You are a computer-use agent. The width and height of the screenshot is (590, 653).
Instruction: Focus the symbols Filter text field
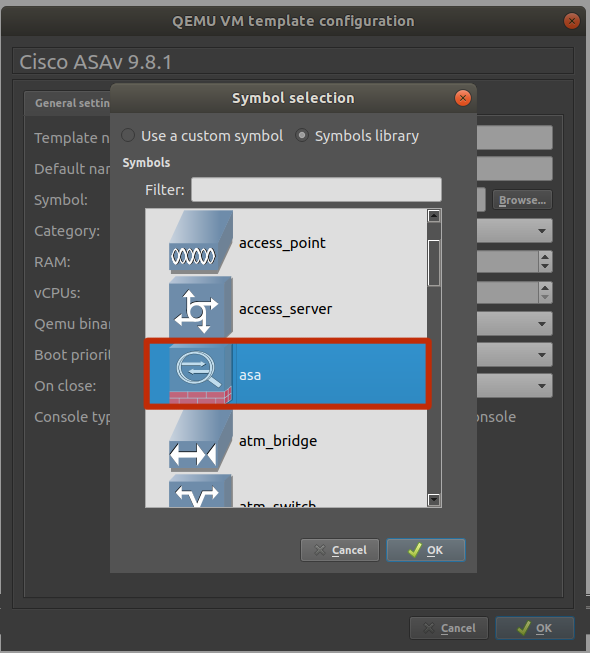pos(316,189)
